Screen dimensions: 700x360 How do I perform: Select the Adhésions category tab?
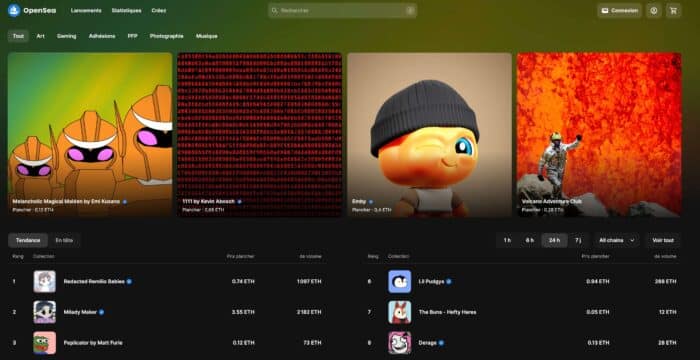coord(102,36)
